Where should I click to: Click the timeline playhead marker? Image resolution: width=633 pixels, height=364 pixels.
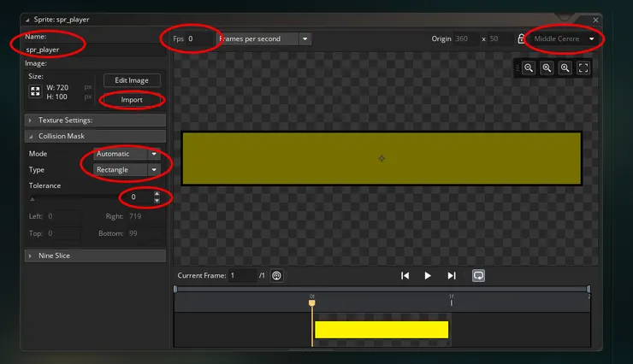[312, 302]
